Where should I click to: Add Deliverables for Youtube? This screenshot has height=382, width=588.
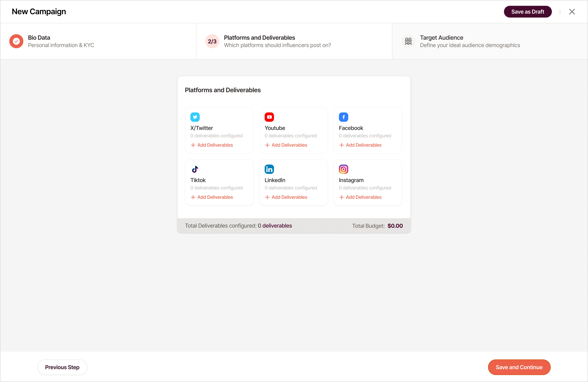click(x=286, y=145)
